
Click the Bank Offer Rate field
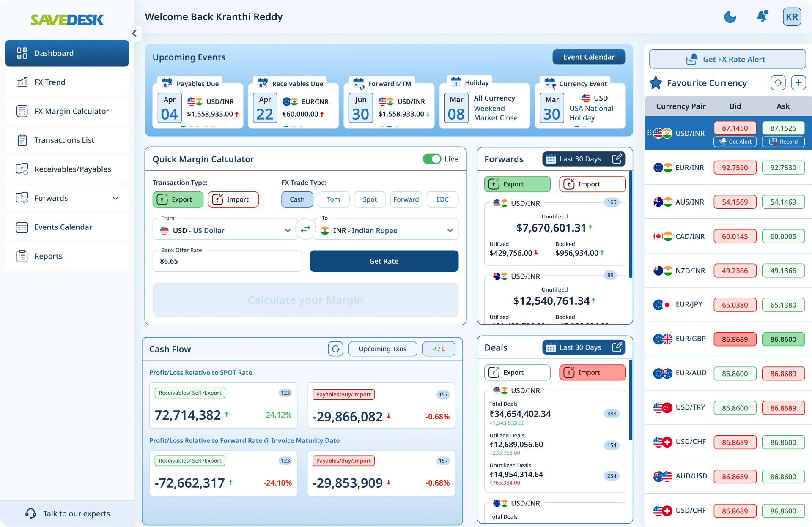pos(227,261)
